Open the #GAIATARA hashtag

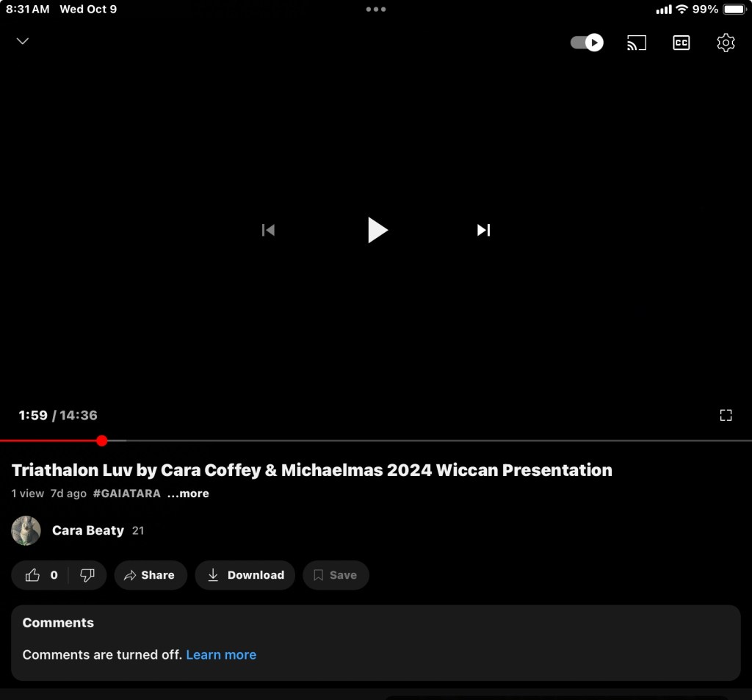pos(126,494)
